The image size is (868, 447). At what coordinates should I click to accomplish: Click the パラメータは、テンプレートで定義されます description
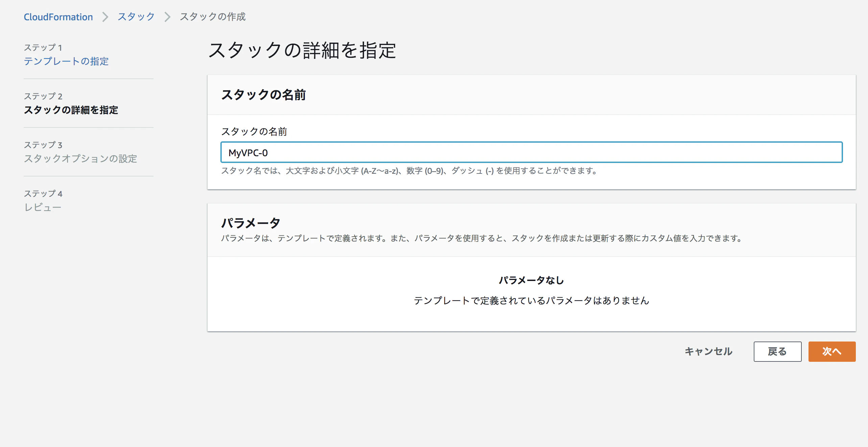tap(482, 238)
